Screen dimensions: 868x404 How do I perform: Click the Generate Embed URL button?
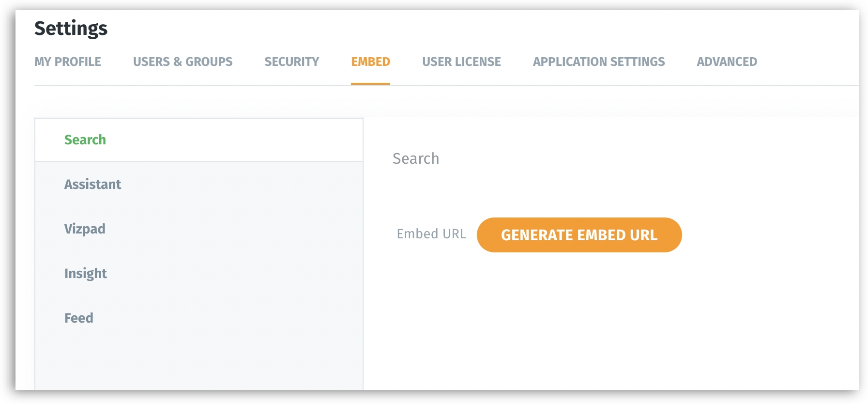pyautogui.click(x=579, y=235)
